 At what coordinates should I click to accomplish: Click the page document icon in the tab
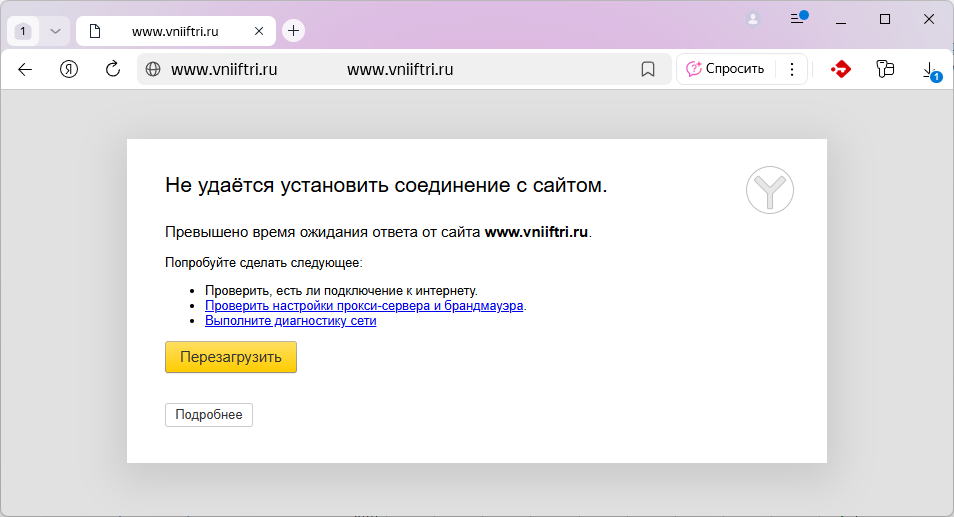[x=95, y=31]
